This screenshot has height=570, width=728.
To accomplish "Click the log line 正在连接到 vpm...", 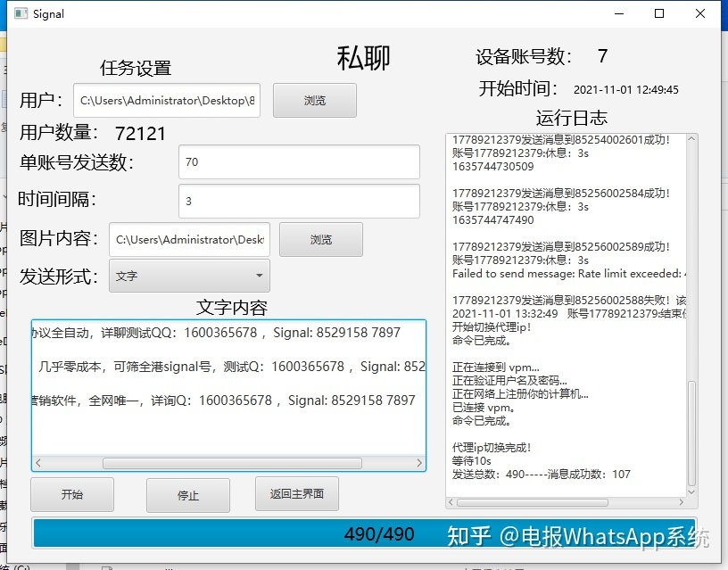I will (496, 368).
